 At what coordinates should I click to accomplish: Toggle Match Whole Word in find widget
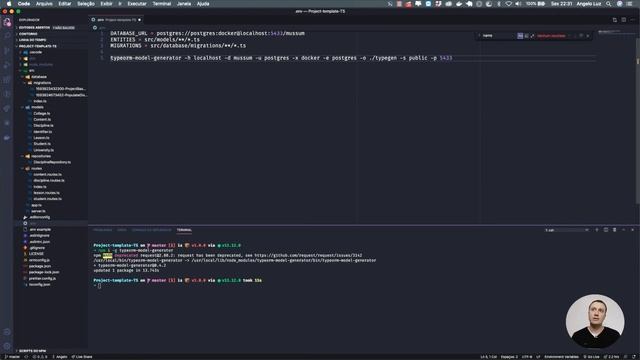click(526, 36)
